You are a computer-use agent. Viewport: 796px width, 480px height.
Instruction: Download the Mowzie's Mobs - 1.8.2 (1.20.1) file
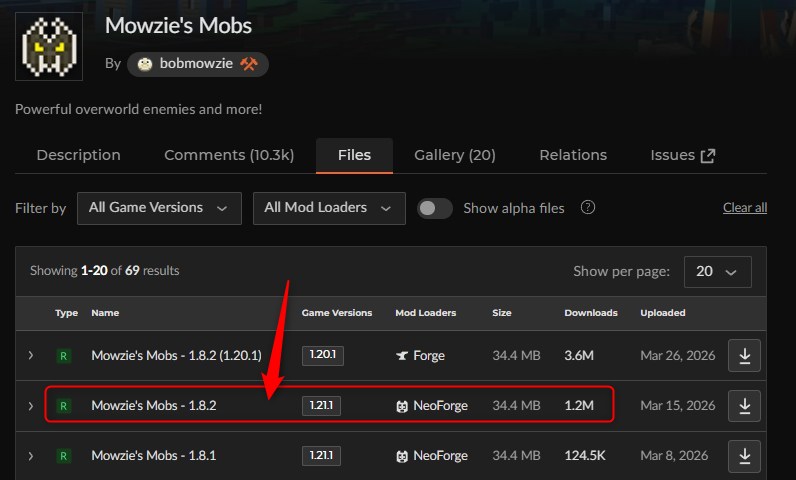[744, 355]
